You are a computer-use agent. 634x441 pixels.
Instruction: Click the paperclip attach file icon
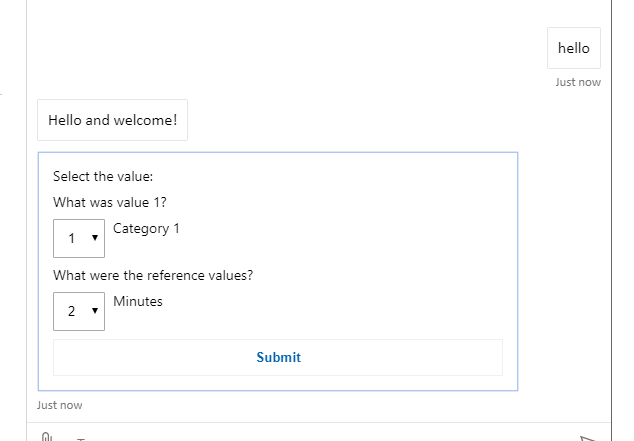pos(46,437)
